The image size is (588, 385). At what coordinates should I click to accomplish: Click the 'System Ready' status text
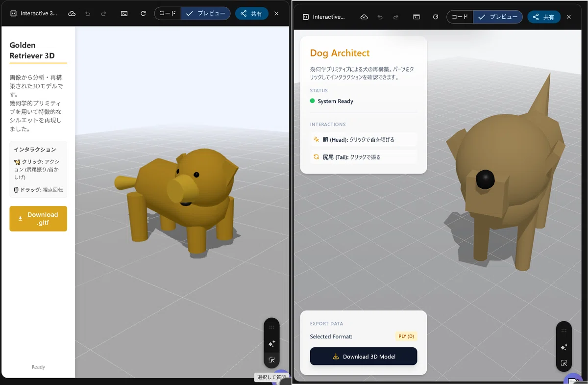point(336,101)
